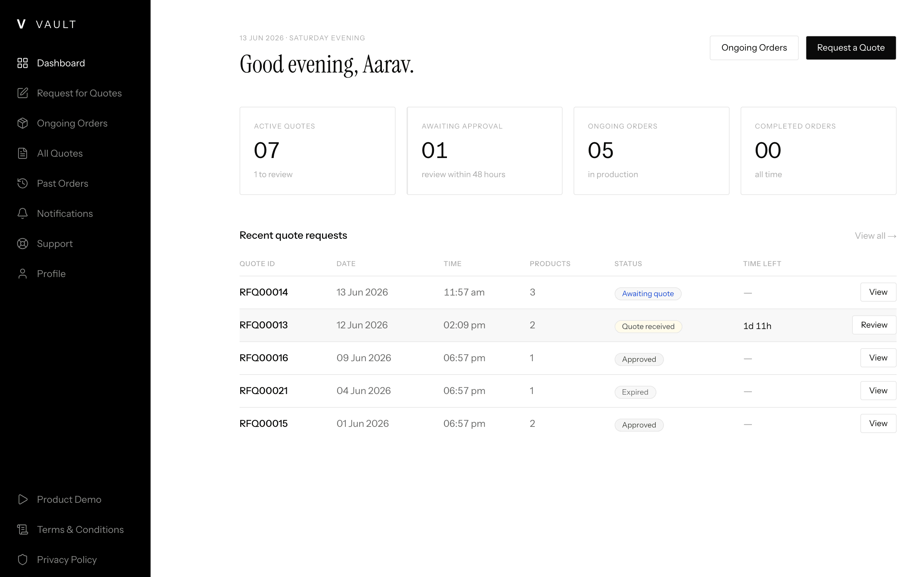Click View for RFQ00016
Viewport: 924px width, 577px height.
(x=878, y=357)
